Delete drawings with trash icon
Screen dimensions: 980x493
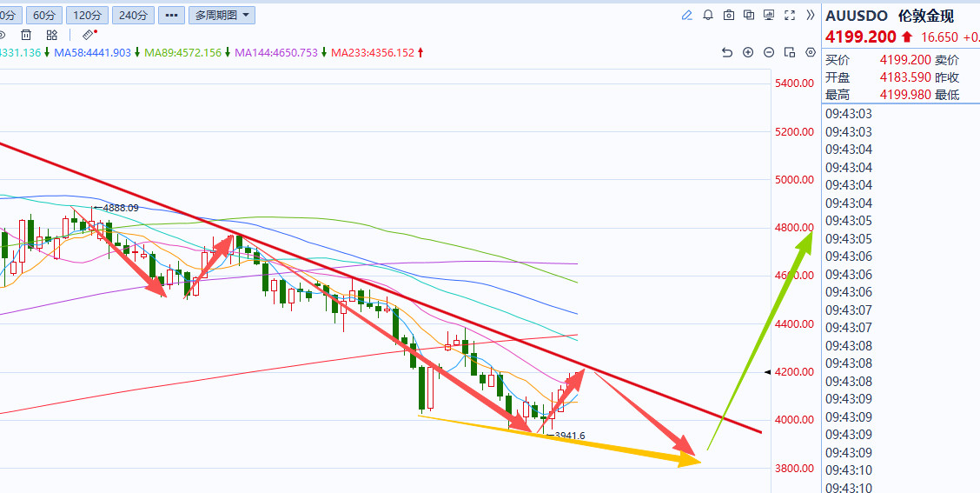[26, 35]
